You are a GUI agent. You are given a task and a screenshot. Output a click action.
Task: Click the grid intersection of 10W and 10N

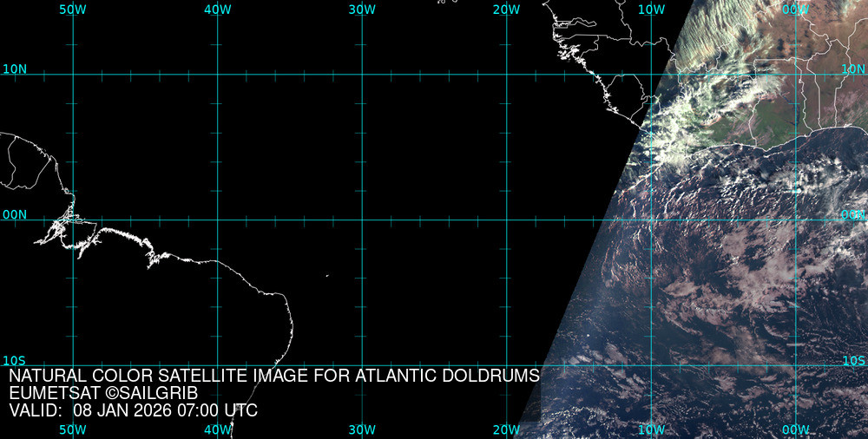[651, 74]
